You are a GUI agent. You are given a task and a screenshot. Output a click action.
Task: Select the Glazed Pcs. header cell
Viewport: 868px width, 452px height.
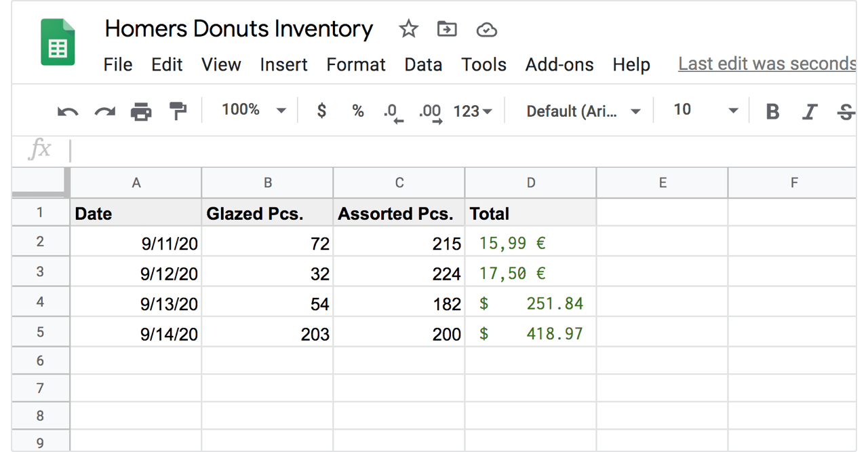click(267, 213)
